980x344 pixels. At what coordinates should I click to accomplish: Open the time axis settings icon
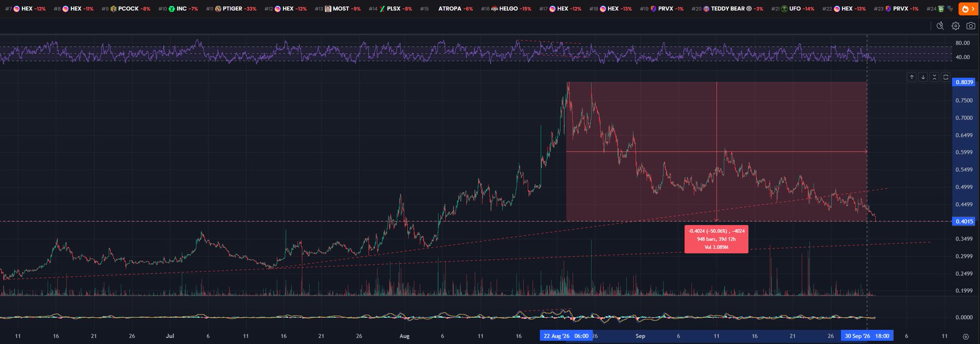click(966, 336)
